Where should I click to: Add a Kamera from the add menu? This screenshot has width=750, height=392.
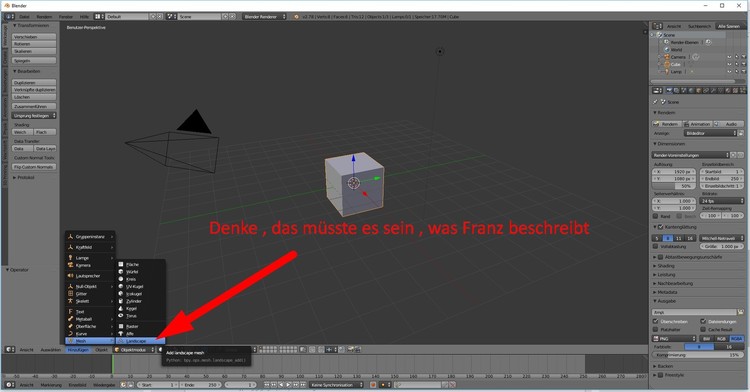point(90,265)
